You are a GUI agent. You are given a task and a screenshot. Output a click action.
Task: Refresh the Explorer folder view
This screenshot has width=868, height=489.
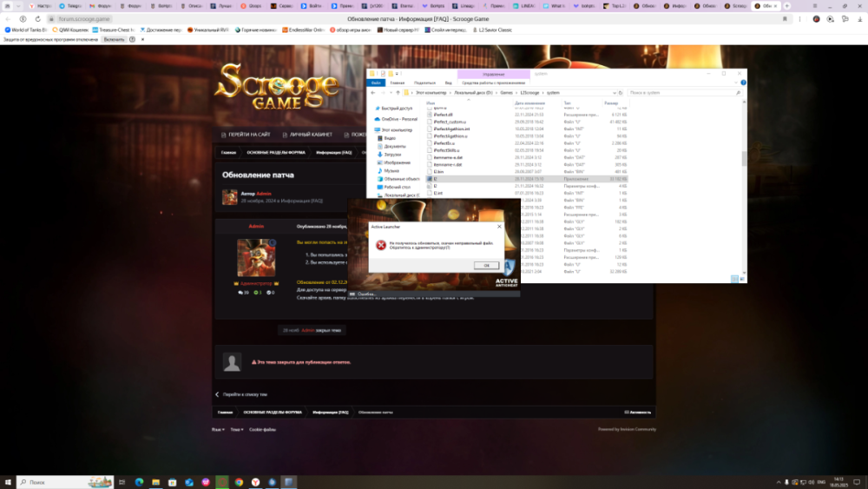621,92
